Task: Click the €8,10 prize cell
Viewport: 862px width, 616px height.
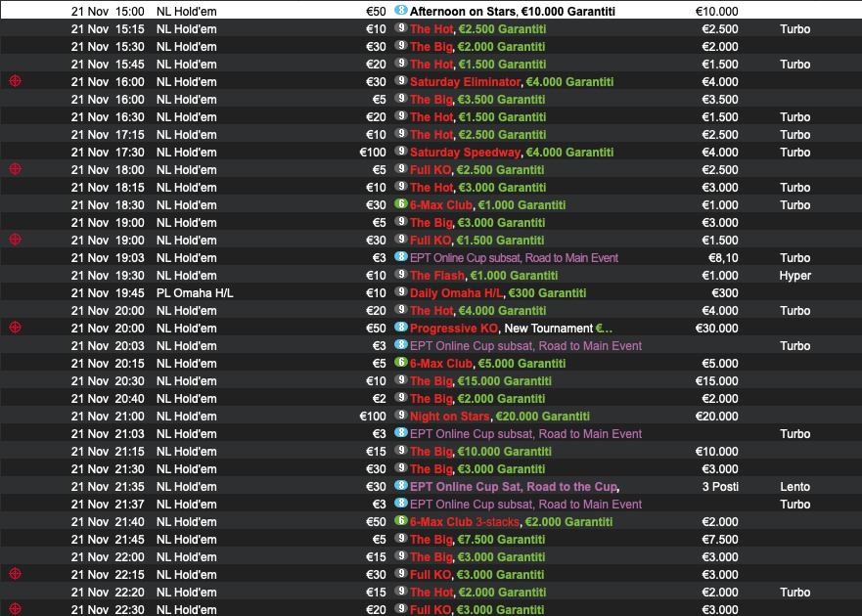Action: (x=723, y=258)
